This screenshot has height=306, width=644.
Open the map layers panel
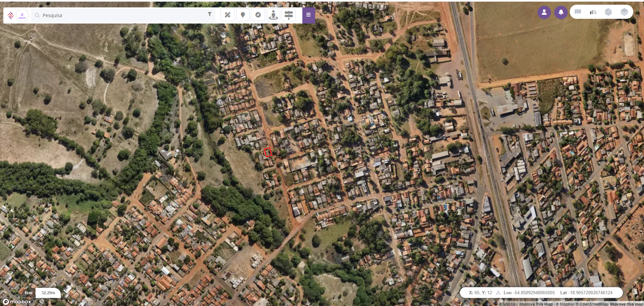tap(624, 12)
